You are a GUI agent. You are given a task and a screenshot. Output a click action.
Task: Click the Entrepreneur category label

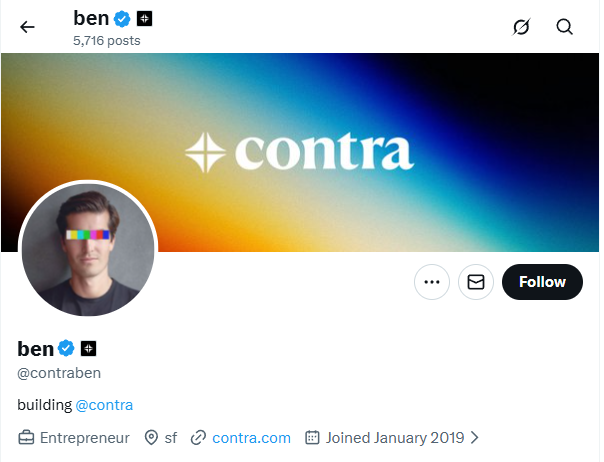[x=85, y=437]
